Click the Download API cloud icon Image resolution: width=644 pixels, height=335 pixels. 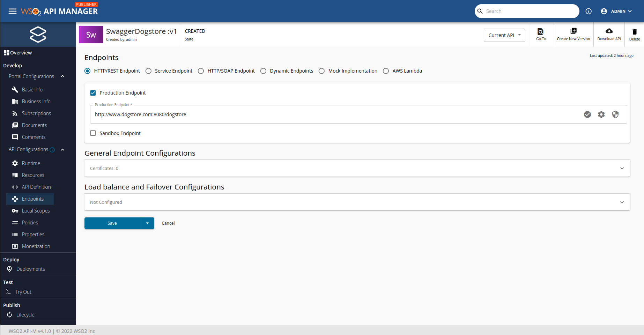(609, 31)
